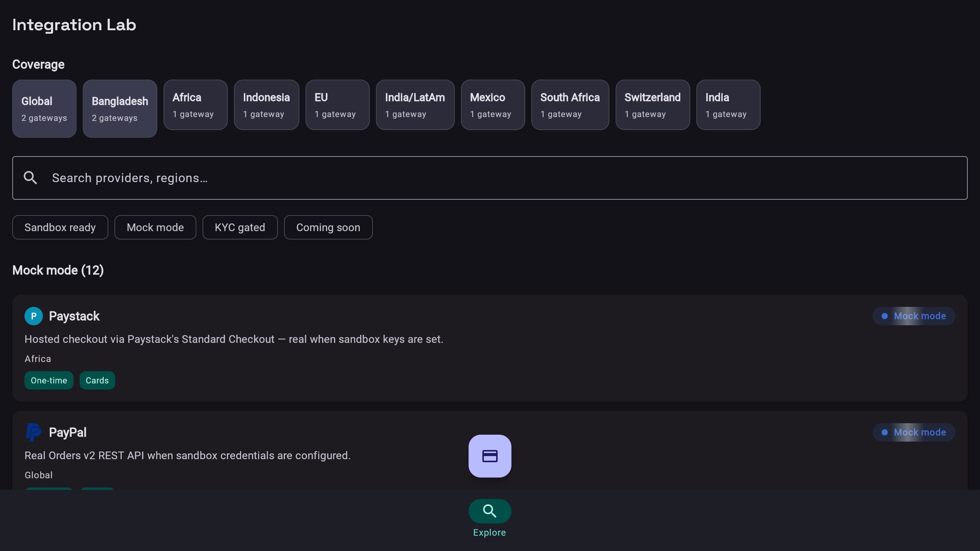Toggle the Coming soon filter chip
The width and height of the screenshot is (980, 551).
pyautogui.click(x=328, y=227)
